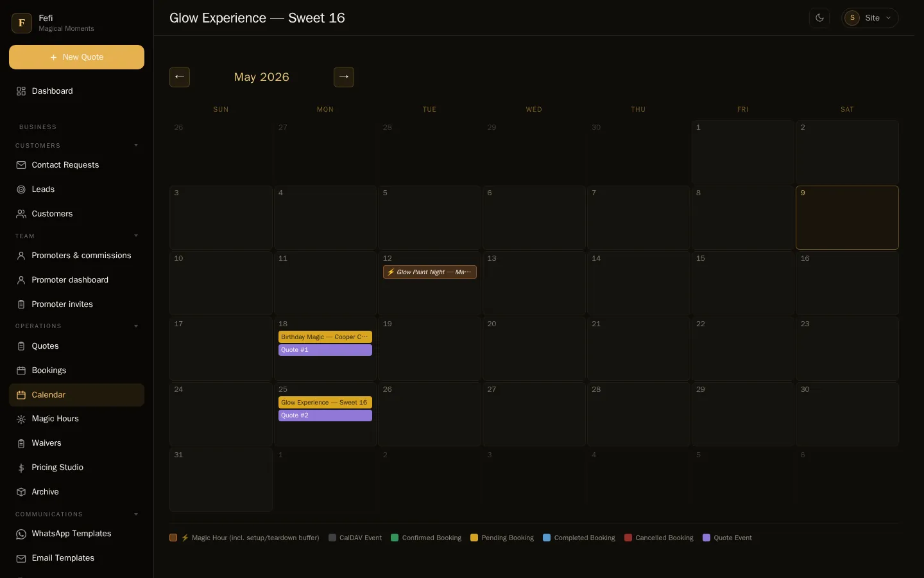Click the Magic Hours sun icon
The height and width of the screenshot is (578, 924).
[21, 419]
